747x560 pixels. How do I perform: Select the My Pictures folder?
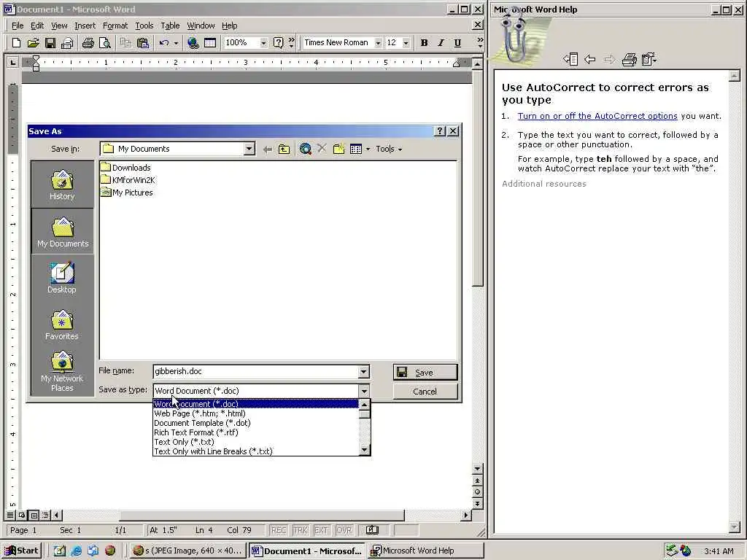click(127, 192)
